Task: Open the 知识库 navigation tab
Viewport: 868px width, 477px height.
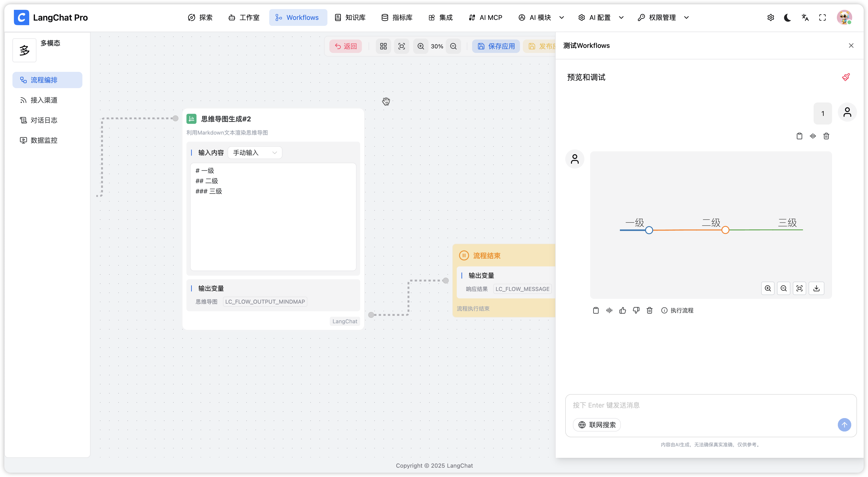Action: 350,17
